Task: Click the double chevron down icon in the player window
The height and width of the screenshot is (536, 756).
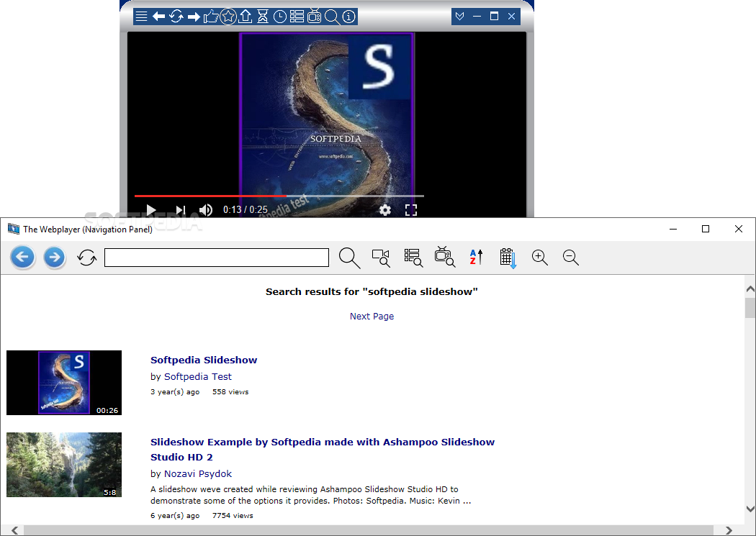Action: click(459, 17)
